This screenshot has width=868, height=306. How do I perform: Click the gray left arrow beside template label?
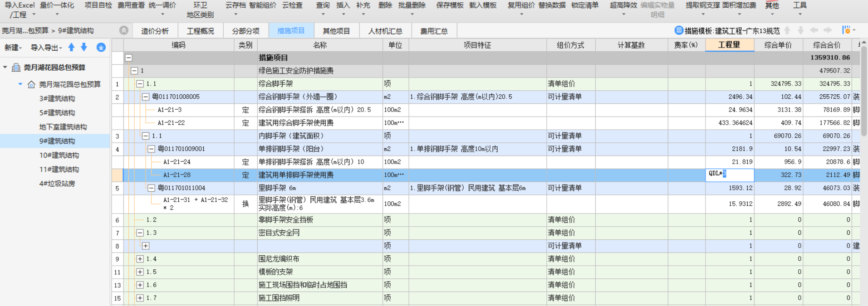point(814,30)
